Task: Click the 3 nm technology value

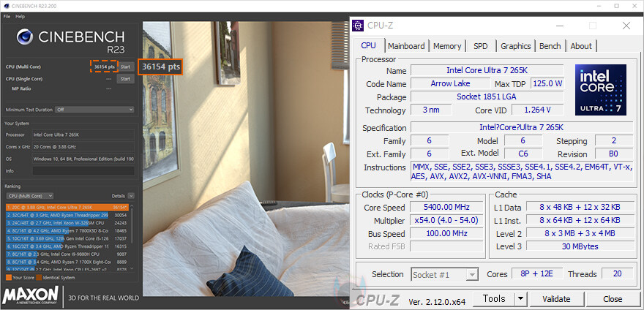Action: 431,110
